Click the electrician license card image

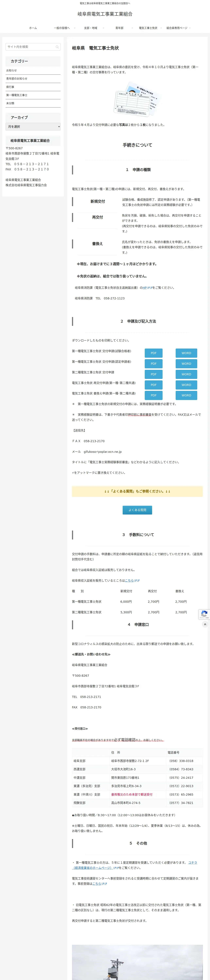click(x=137, y=99)
